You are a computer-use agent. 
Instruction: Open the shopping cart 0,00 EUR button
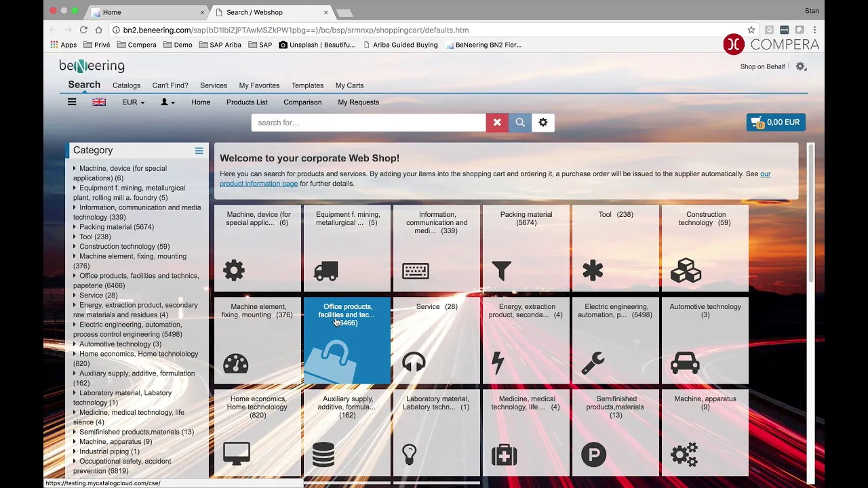click(776, 122)
